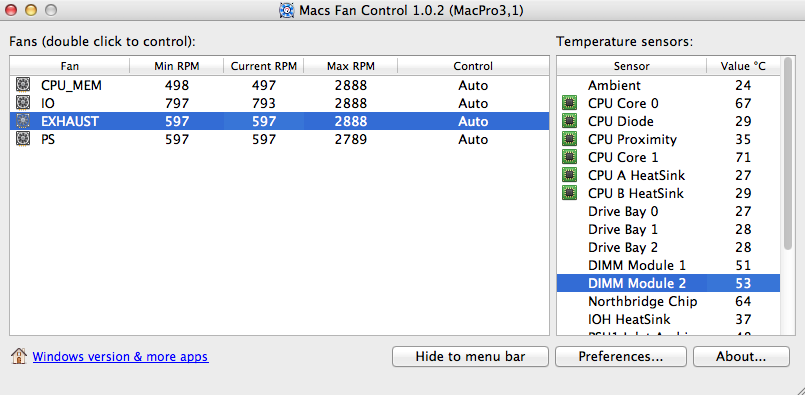Click the 64 Northbridge Chip value

click(x=743, y=301)
